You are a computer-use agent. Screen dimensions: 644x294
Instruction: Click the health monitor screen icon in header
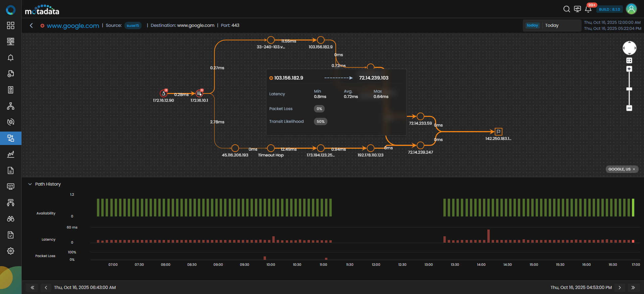click(577, 9)
